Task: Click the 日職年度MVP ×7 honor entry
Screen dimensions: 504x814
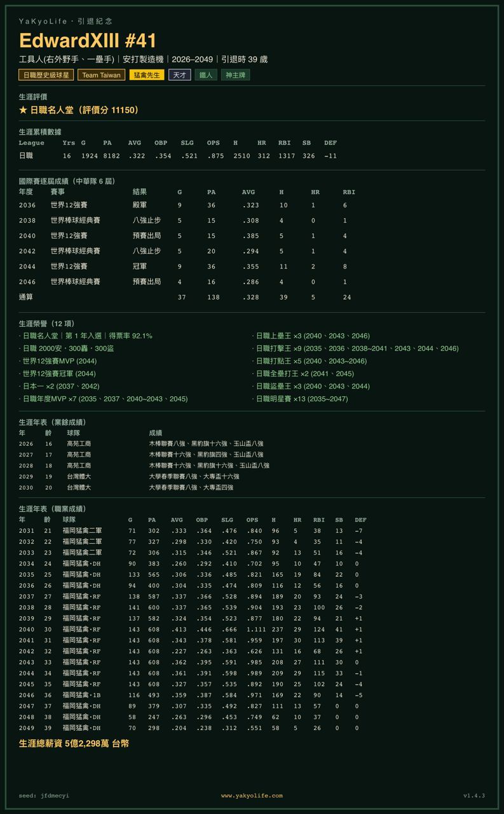Action: [105, 399]
